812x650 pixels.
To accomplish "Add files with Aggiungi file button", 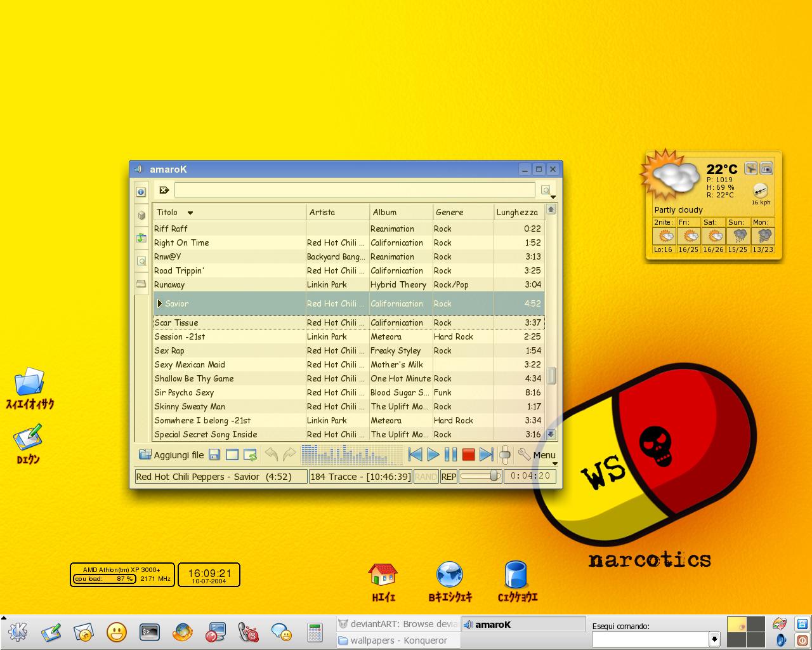I will click(x=171, y=454).
